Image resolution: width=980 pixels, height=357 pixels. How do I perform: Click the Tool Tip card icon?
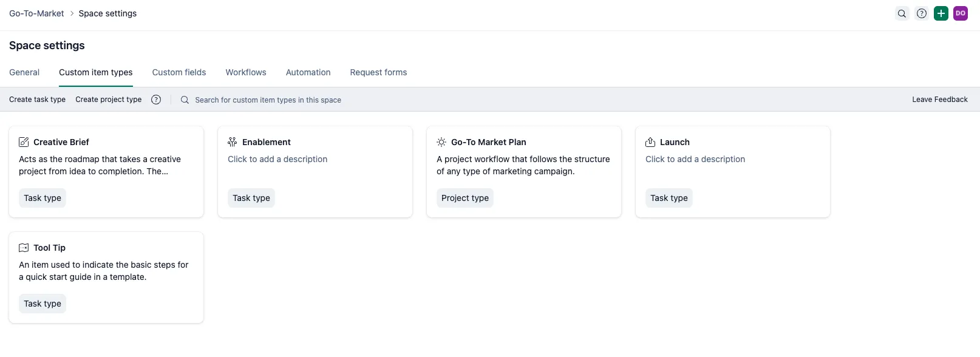pos(24,248)
